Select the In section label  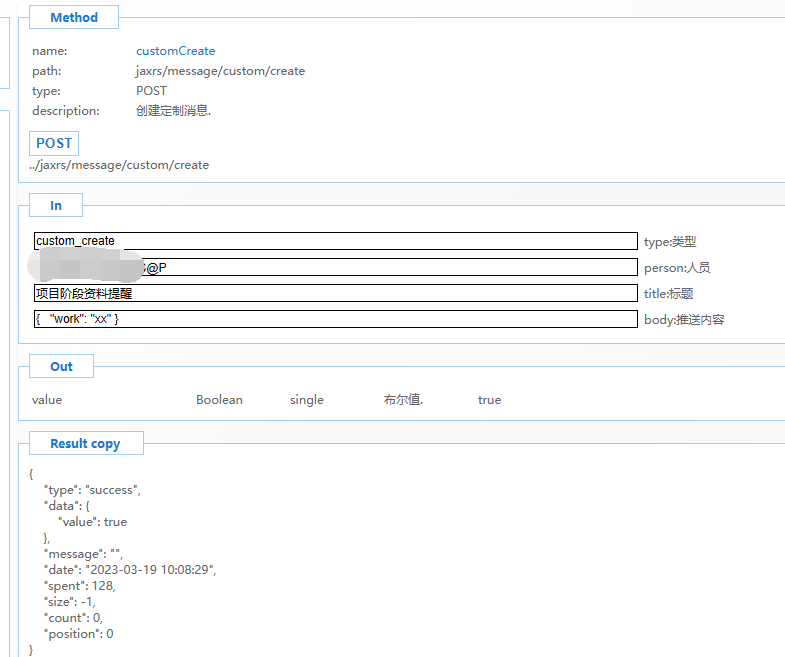pos(56,205)
